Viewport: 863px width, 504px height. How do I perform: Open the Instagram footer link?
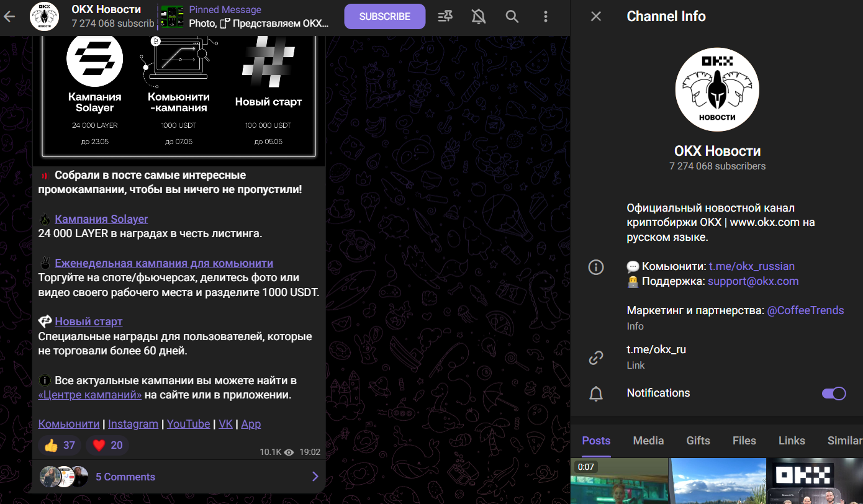click(133, 424)
